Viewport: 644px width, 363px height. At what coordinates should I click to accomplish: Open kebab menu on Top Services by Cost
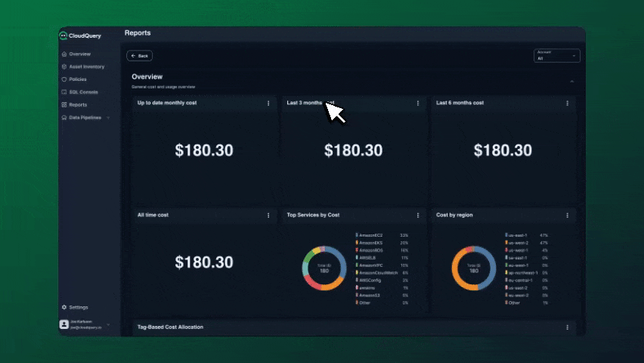418,216
